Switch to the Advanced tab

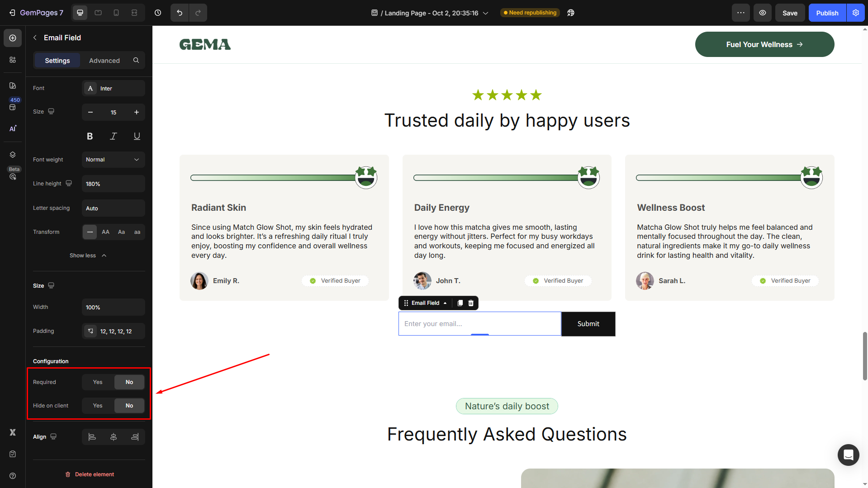[104, 61]
